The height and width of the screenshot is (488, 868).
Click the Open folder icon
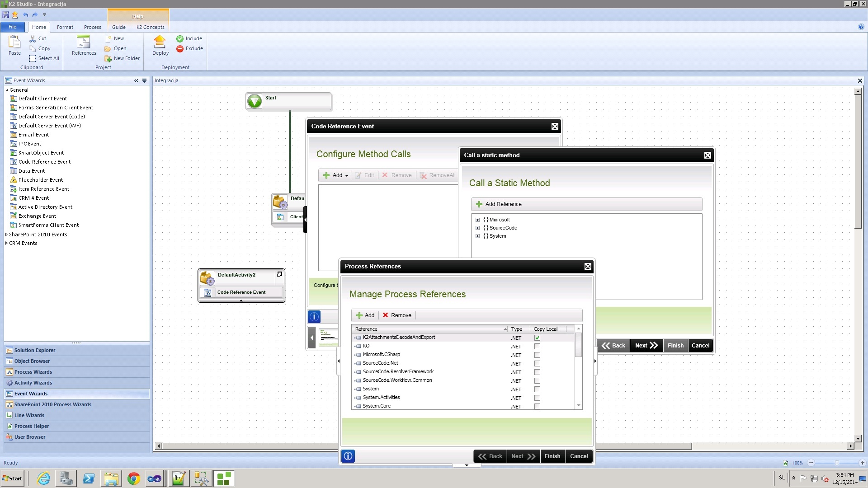(x=108, y=49)
